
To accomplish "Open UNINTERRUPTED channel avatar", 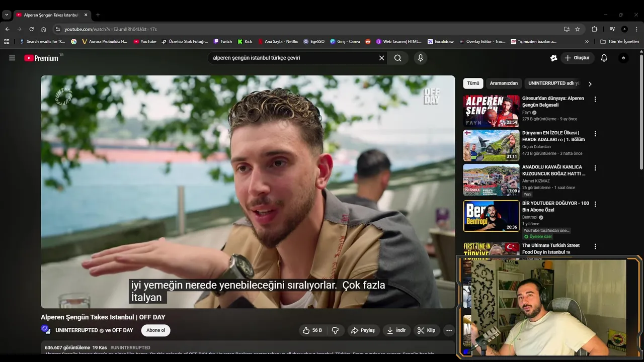I will pyautogui.click(x=46, y=330).
